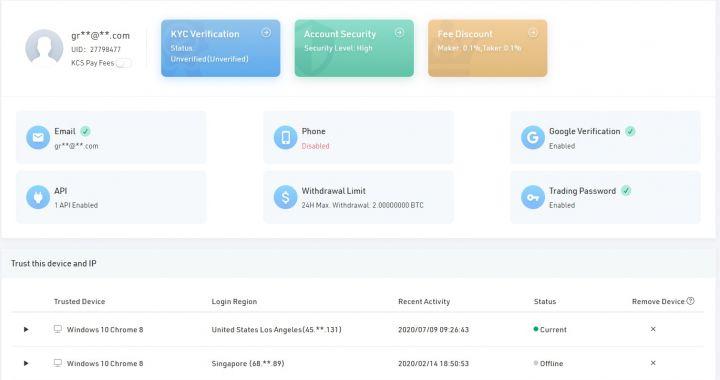720x380 pixels.
Task: Click the Email card label
Action: point(65,131)
